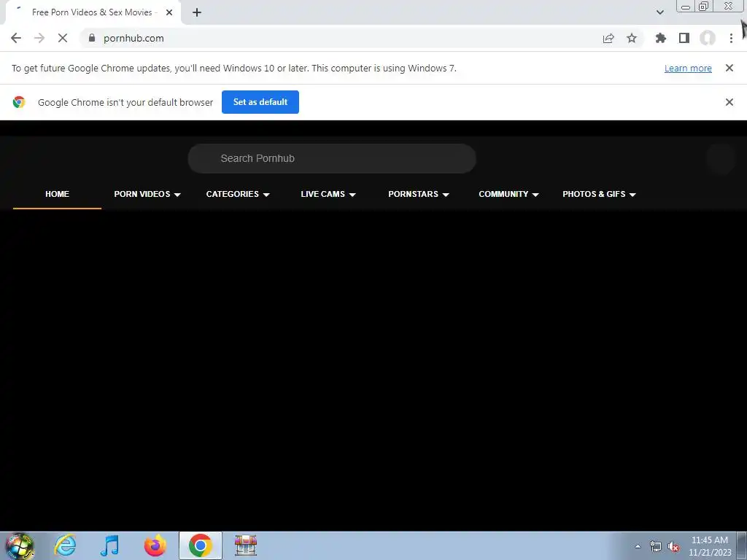
Task: Open the Learn more link
Action: coord(688,68)
